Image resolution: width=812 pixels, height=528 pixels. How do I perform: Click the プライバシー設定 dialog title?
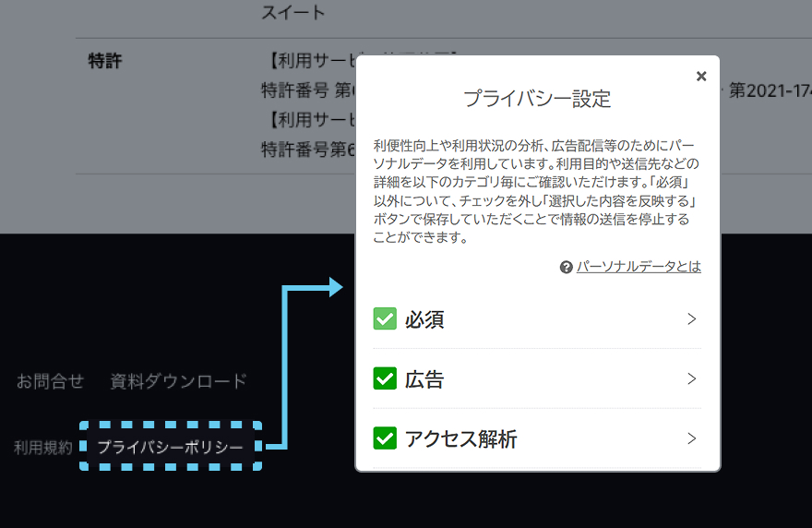(538, 99)
